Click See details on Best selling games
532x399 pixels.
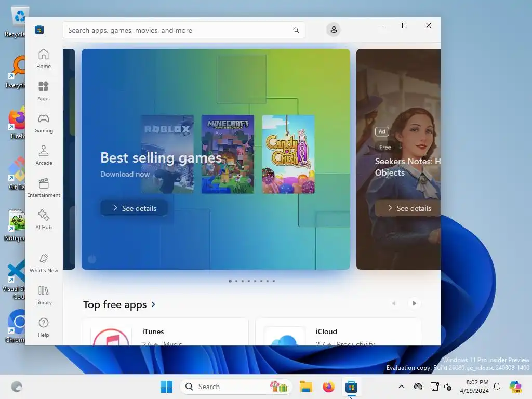[x=134, y=208]
